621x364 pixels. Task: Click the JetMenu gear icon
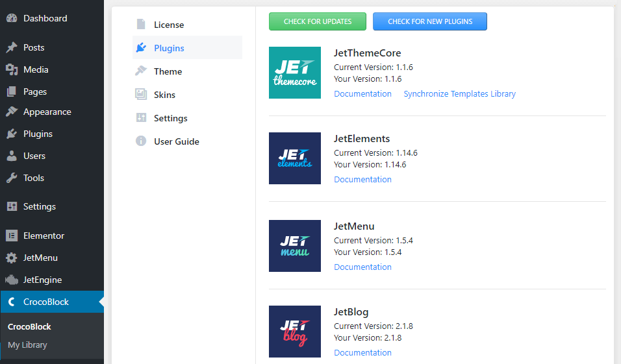12,258
